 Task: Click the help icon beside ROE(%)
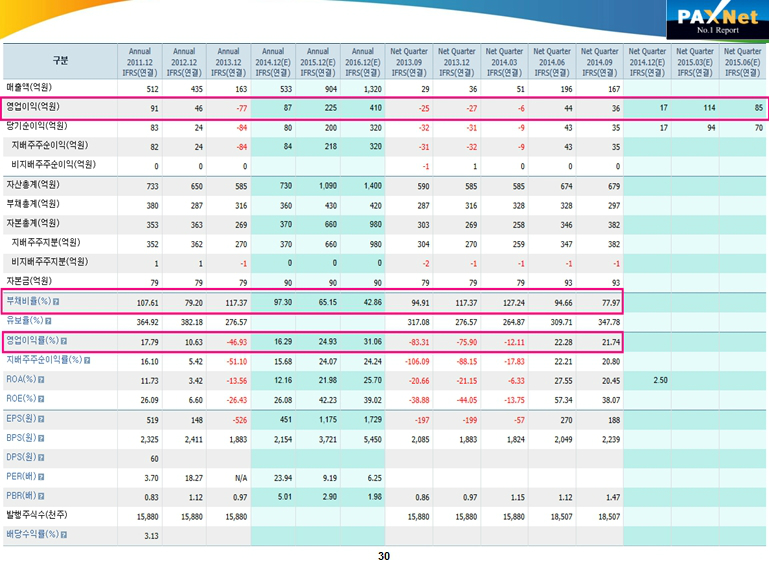tap(41, 398)
